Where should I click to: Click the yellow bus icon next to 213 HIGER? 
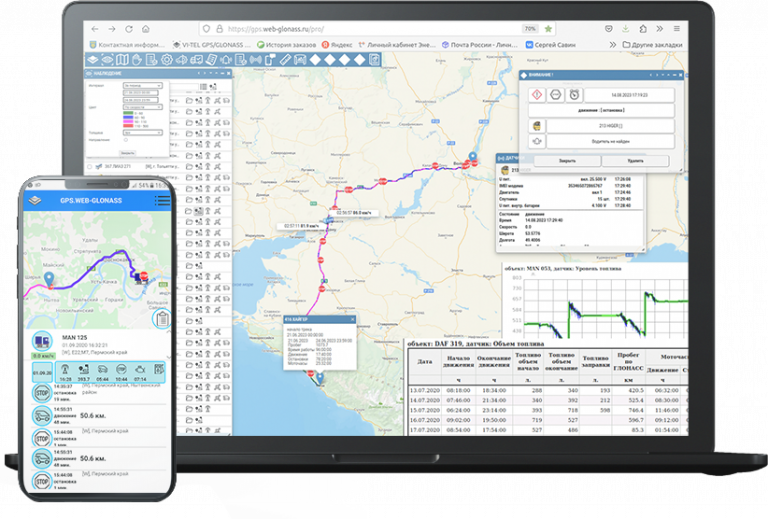click(537, 126)
